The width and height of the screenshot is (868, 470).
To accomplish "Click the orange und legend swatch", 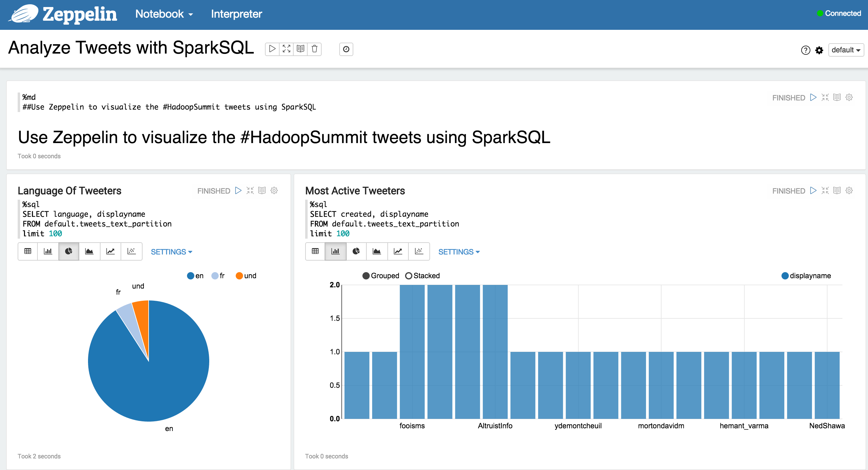I will (239, 276).
